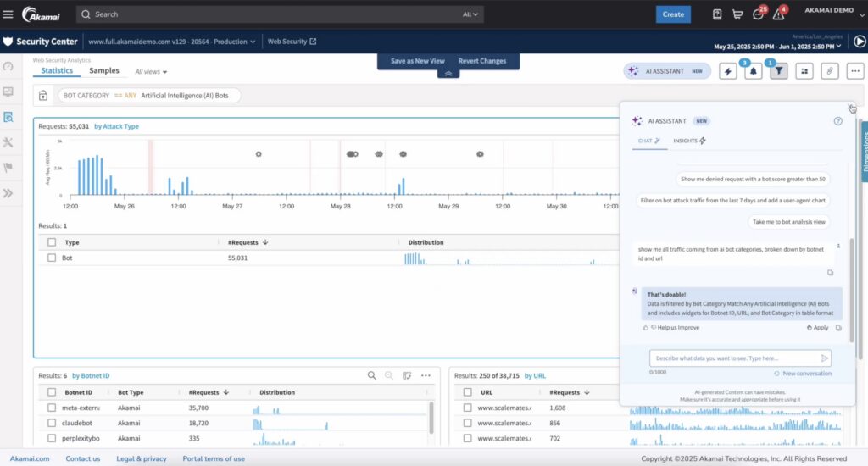Image resolution: width=868 pixels, height=466 pixels.
Task: Click the AI ASSISTANT NEW toolbar button
Action: click(667, 71)
